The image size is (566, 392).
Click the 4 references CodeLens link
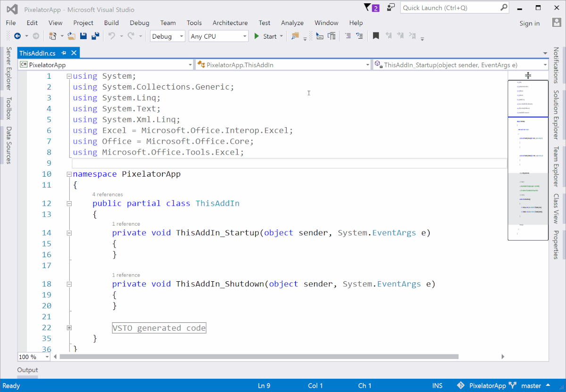tap(108, 194)
